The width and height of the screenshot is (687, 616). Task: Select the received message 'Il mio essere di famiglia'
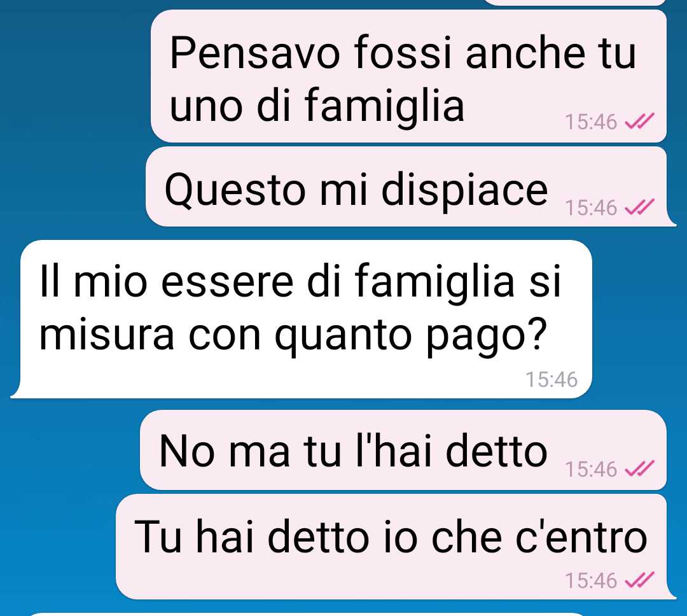coord(302,319)
